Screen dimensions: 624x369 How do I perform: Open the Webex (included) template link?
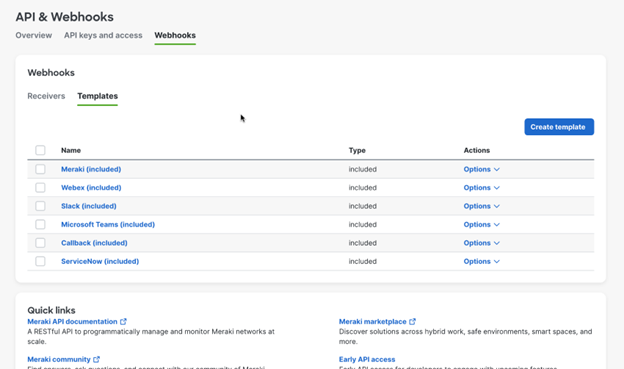[91, 187]
